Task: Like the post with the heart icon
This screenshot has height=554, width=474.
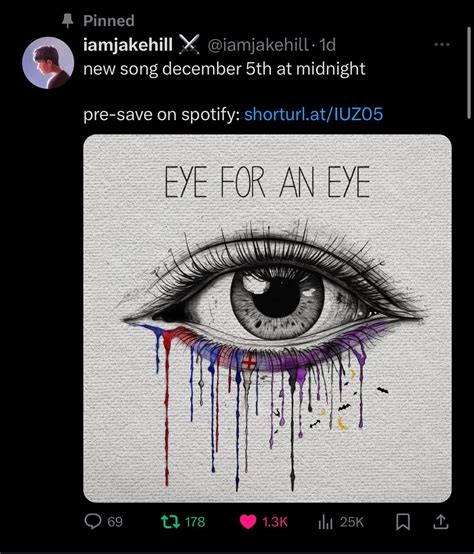Action: (248, 522)
